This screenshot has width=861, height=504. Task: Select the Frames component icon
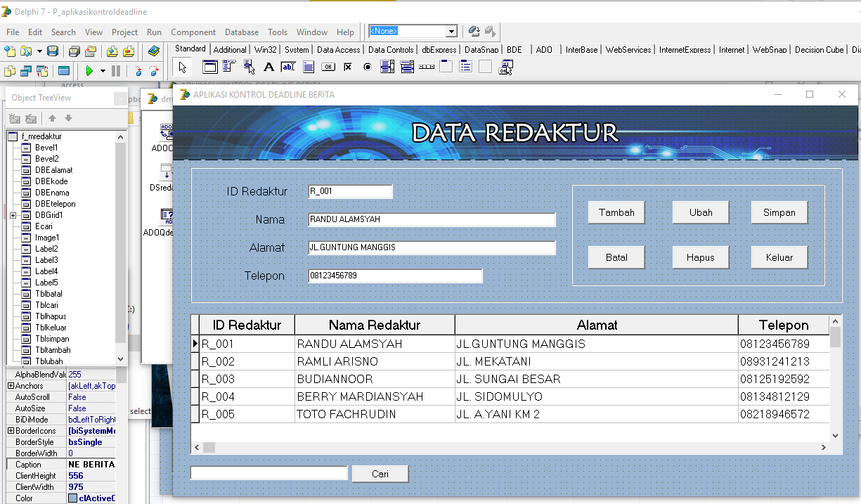coord(209,67)
